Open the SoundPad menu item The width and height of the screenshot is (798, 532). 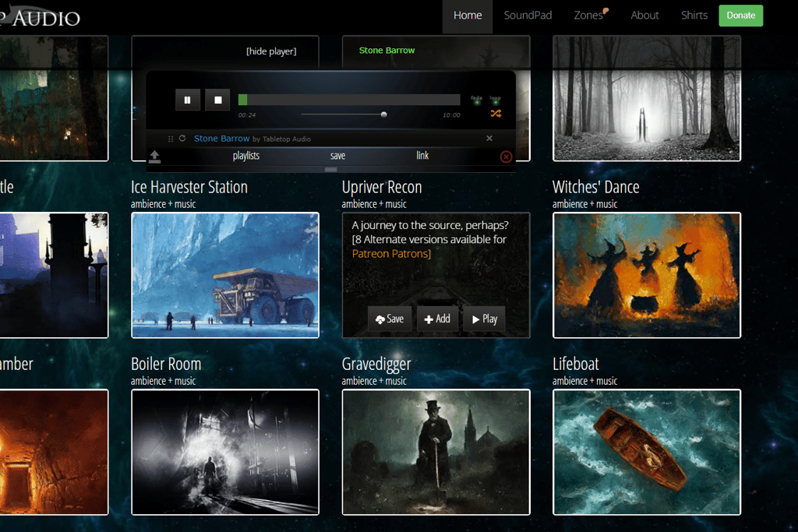528,16
